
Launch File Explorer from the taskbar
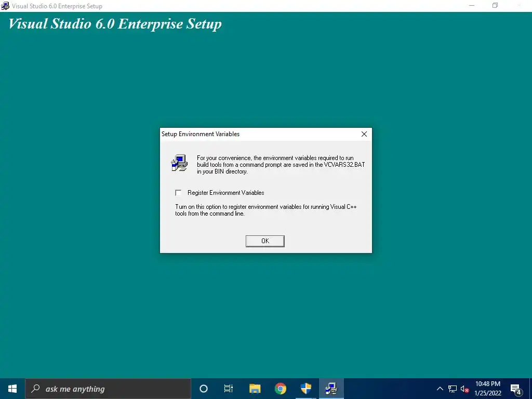point(255,389)
